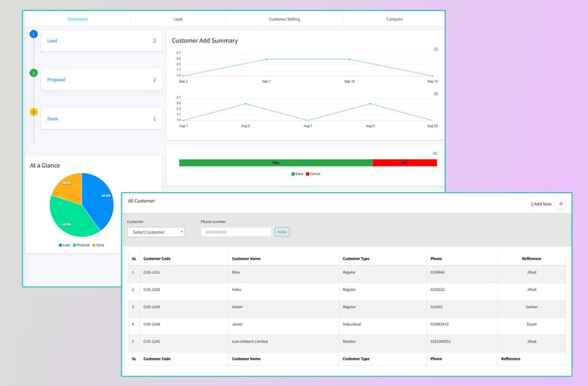Open the Select Customer dropdown
Image resolution: width=588 pixels, height=386 pixels.
coord(156,232)
